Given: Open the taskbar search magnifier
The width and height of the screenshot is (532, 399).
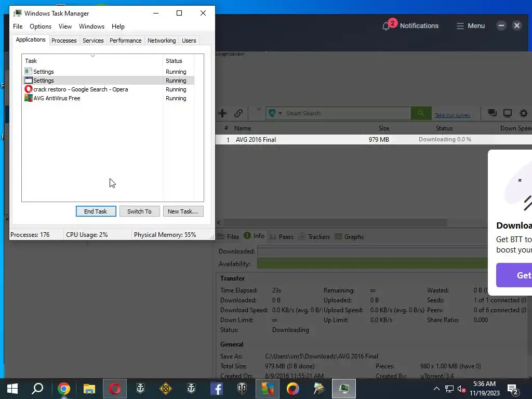Looking at the screenshot, I should pyautogui.click(x=37, y=389).
